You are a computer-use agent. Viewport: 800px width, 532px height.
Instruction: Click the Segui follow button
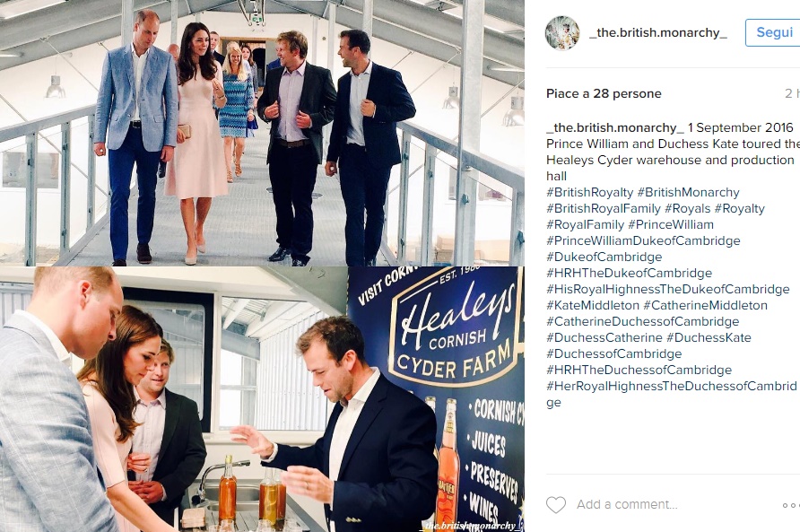(773, 32)
